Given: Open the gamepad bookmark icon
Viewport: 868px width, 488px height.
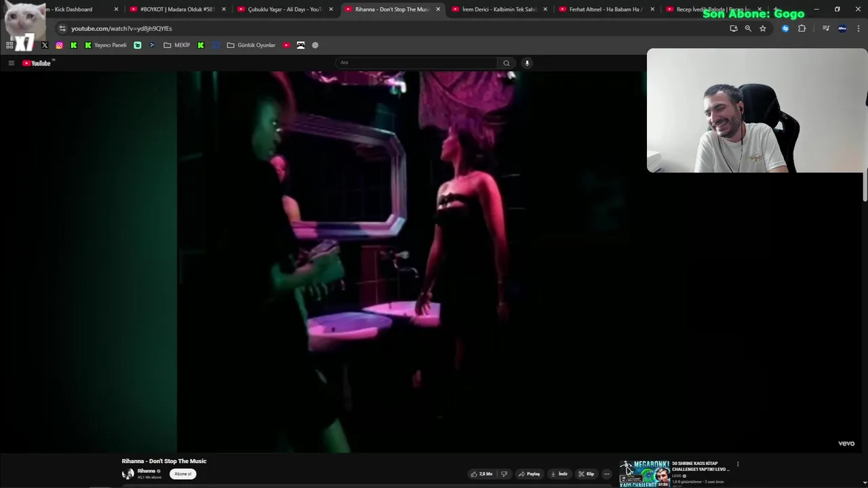Looking at the screenshot, I should (x=300, y=45).
